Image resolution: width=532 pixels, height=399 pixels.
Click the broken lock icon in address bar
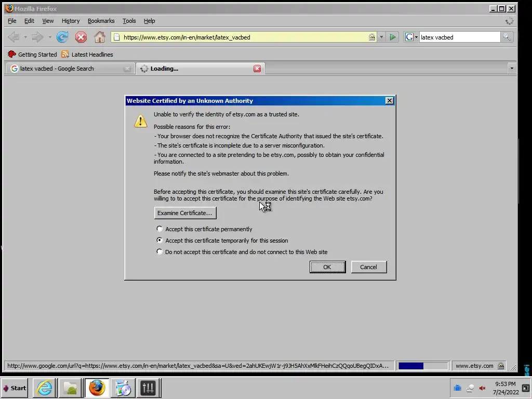[x=372, y=37]
